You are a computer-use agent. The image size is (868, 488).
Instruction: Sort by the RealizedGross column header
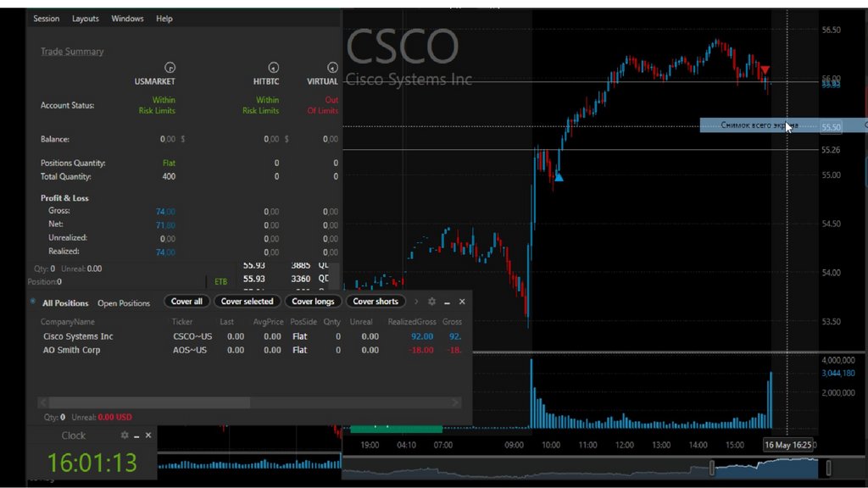tap(412, 321)
